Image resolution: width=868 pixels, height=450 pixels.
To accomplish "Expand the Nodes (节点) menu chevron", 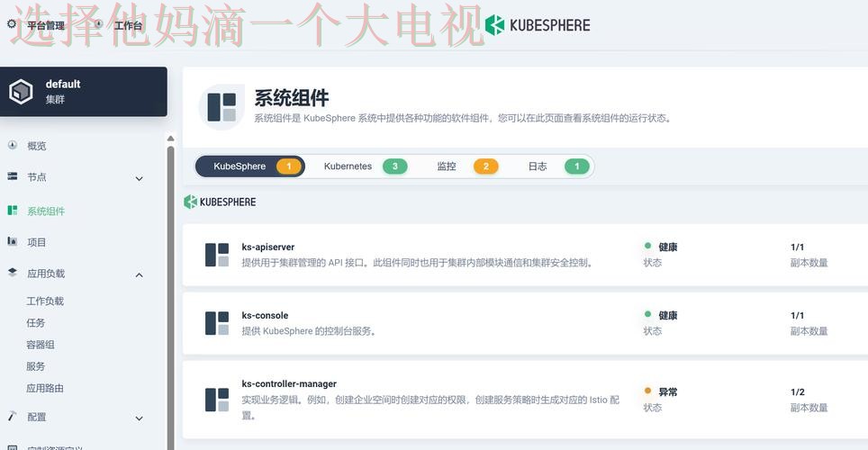I will [x=140, y=178].
